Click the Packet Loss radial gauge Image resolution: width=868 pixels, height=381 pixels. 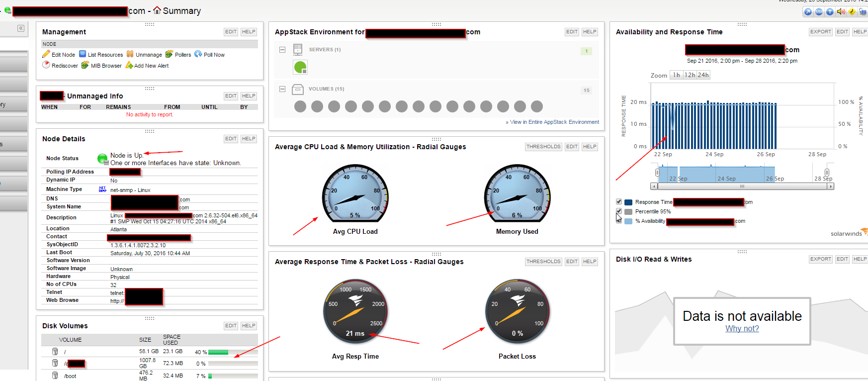point(517,311)
